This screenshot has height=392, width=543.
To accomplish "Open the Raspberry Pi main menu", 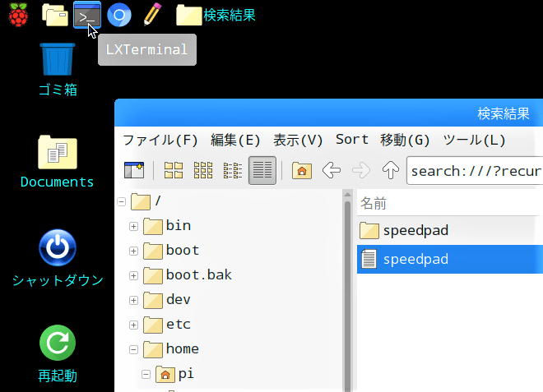I will 18,15.
